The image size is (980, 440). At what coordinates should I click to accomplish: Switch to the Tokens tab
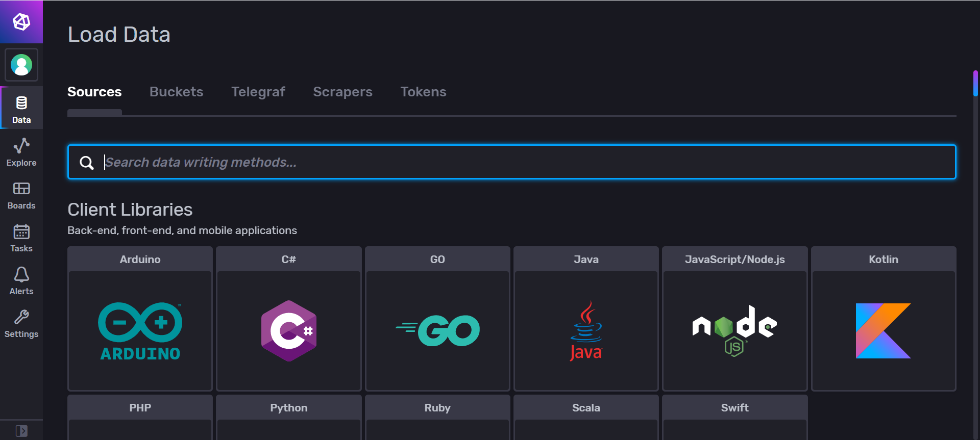pos(423,92)
